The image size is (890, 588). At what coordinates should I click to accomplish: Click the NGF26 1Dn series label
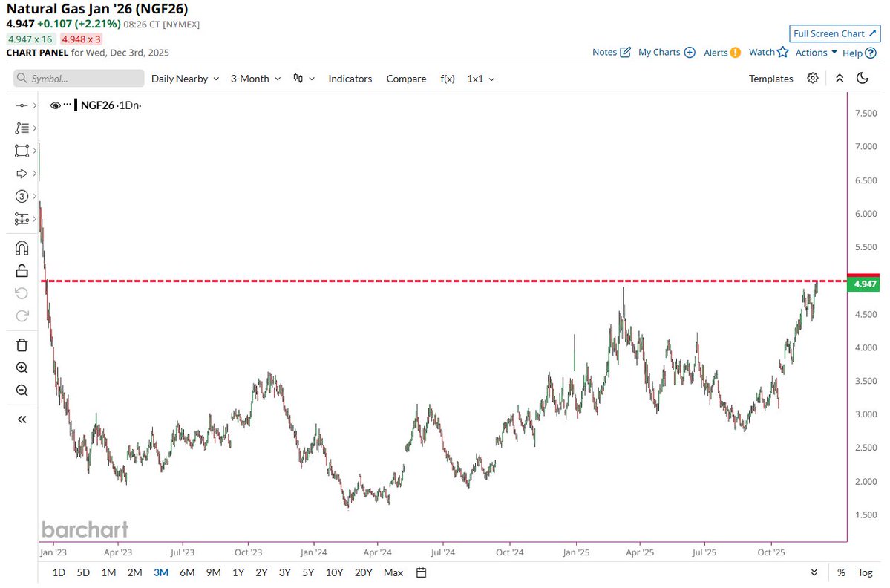pos(111,105)
